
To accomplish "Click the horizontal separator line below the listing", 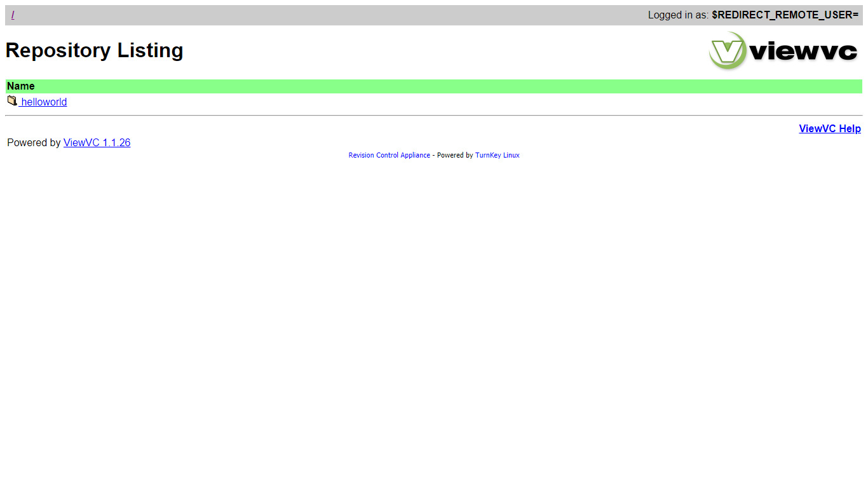I will (x=434, y=116).
